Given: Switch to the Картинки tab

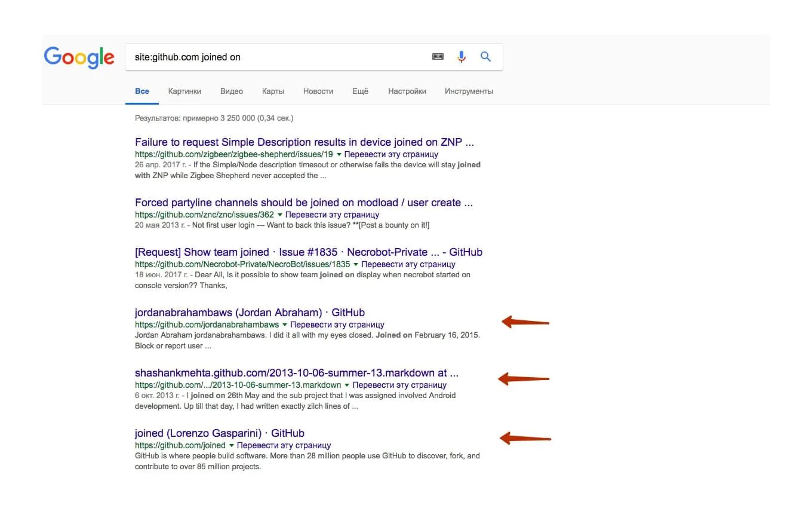Looking at the screenshot, I should [x=184, y=91].
